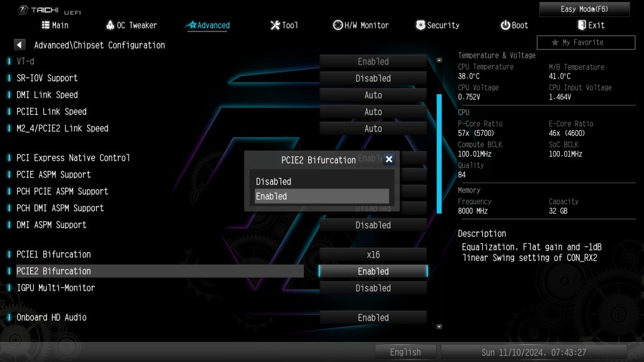Click the Advanced tab star icon
This screenshot has width=644, height=362.
click(191, 25)
